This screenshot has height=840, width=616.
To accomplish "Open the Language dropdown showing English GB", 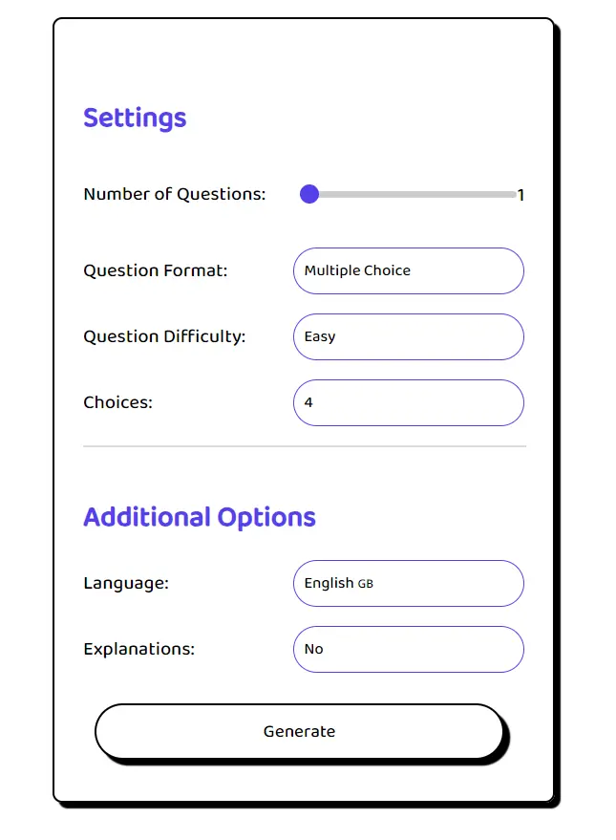I will click(x=408, y=583).
